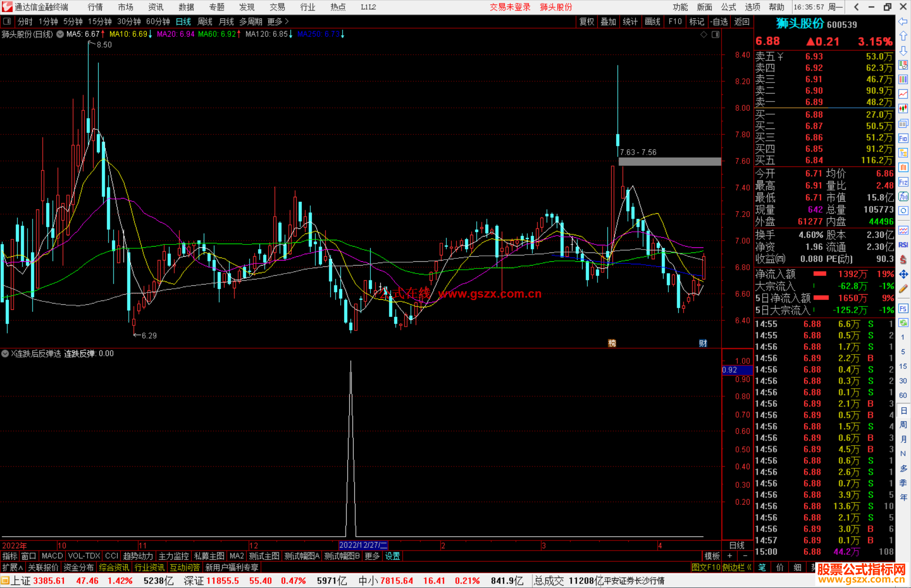The image size is (911, 588).
Task: Open the 公式 menu
Action: (x=728, y=7)
